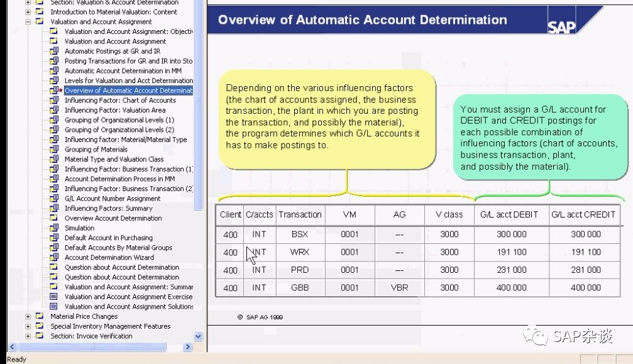The image size is (633, 364).
Task: Click the document icon of Valuation and Account Assignment Exercise
Action: (x=53, y=297)
